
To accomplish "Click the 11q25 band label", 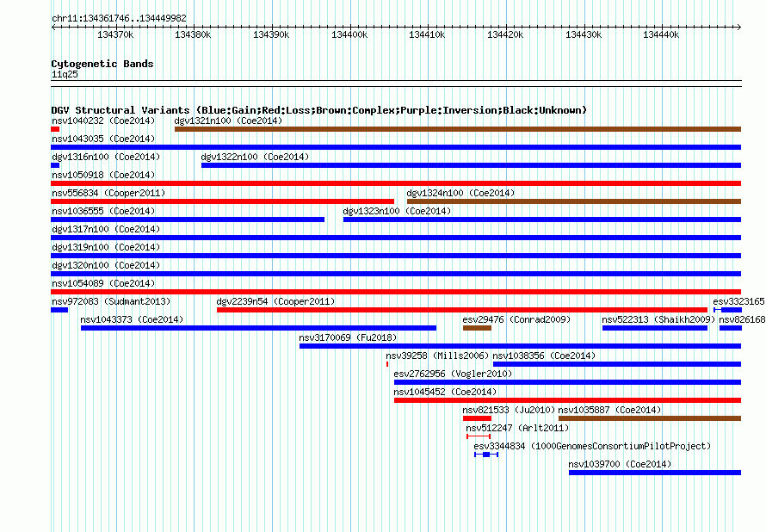I will [65, 74].
